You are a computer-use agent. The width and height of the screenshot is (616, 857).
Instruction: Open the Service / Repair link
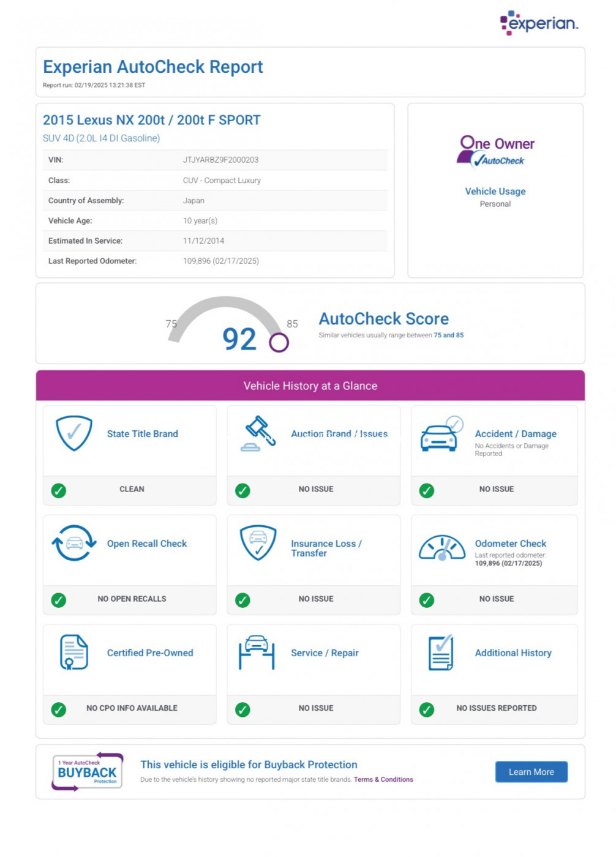point(325,653)
